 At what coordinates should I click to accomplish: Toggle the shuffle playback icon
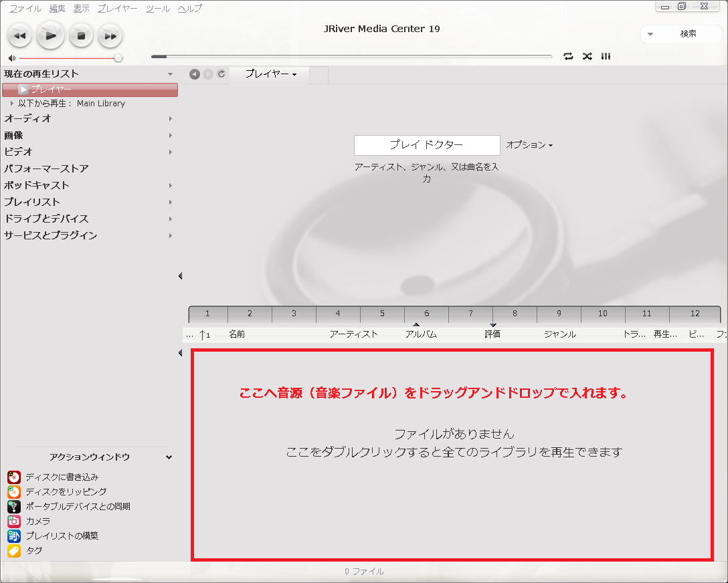pyautogui.click(x=587, y=56)
